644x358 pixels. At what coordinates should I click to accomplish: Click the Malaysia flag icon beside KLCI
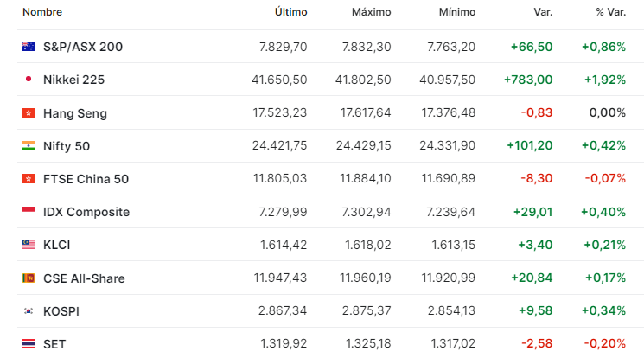pos(29,245)
